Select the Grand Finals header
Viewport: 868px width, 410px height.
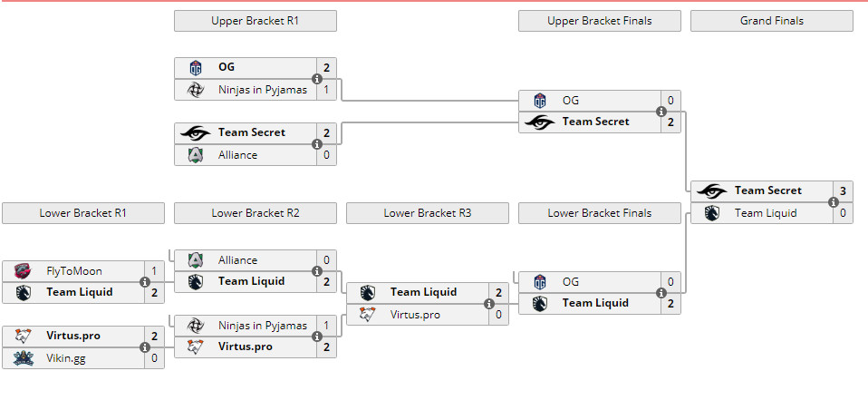pyautogui.click(x=771, y=21)
